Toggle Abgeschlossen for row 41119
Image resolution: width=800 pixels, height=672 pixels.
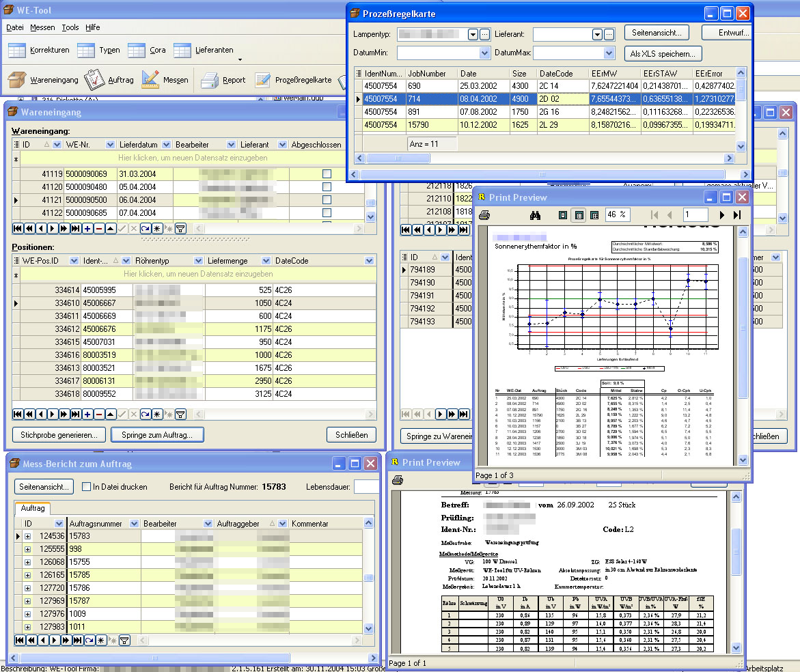pyautogui.click(x=327, y=174)
